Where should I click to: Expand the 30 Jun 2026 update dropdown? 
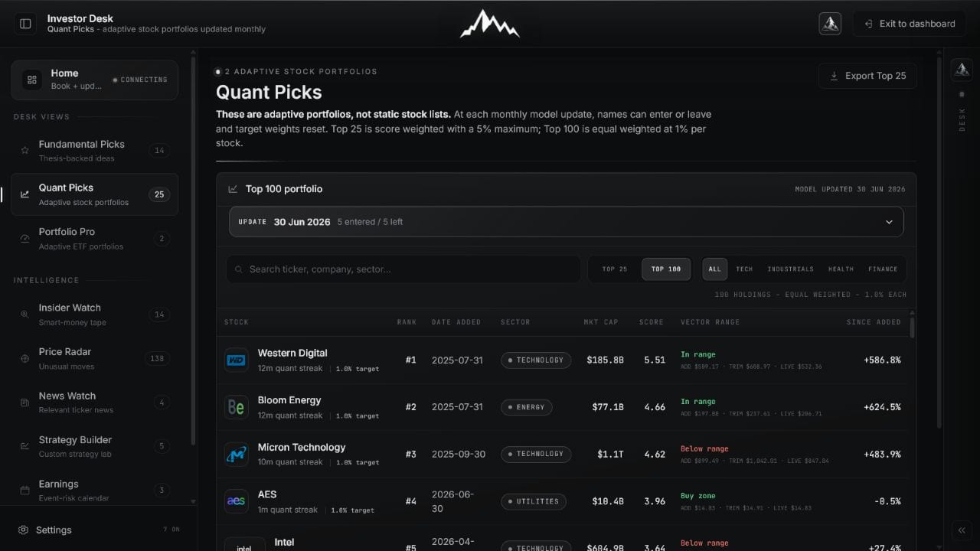pos(567,222)
